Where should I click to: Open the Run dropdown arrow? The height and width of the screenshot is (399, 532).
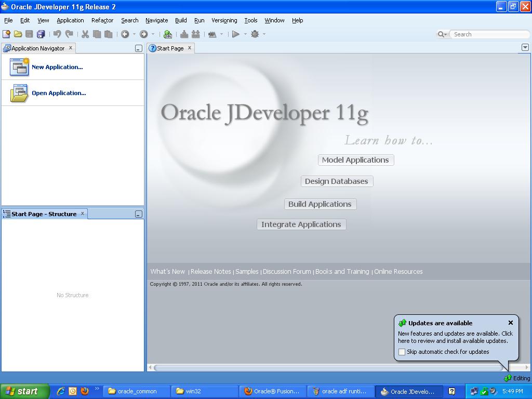(245, 34)
